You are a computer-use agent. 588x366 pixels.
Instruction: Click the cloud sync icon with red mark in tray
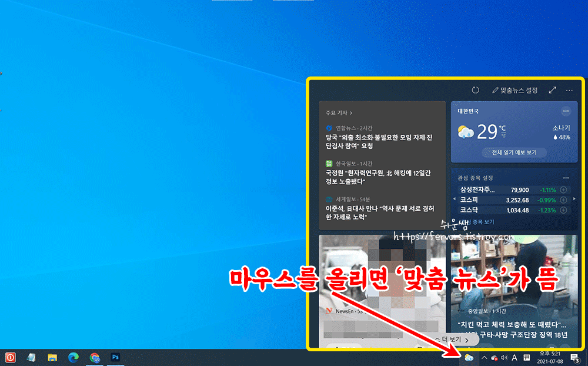click(x=495, y=358)
